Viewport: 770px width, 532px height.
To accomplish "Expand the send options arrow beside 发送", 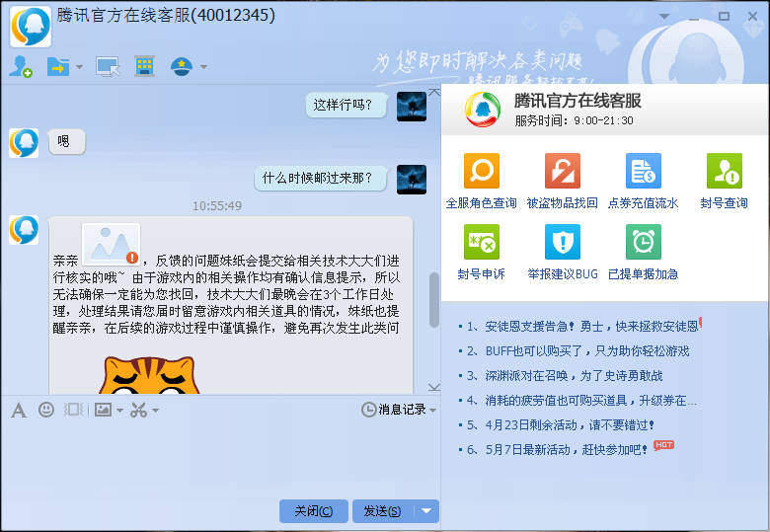I will 426,511.
